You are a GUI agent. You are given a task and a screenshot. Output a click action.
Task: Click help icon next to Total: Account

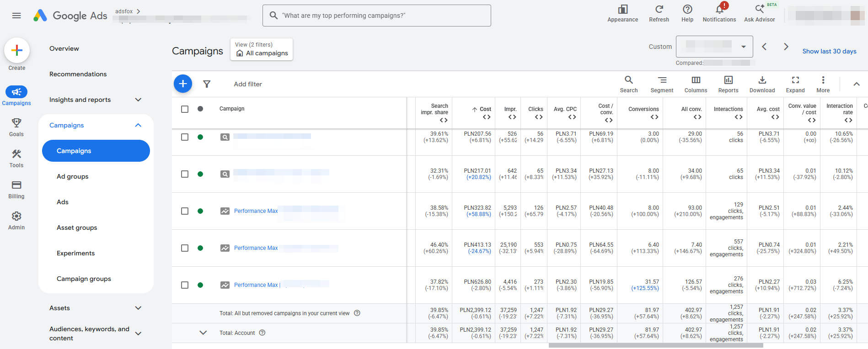[262, 333]
